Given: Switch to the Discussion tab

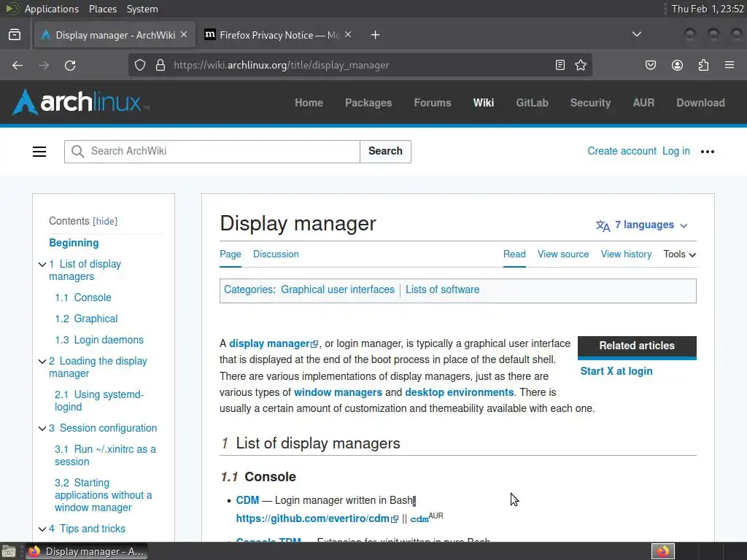Looking at the screenshot, I should tap(276, 254).
